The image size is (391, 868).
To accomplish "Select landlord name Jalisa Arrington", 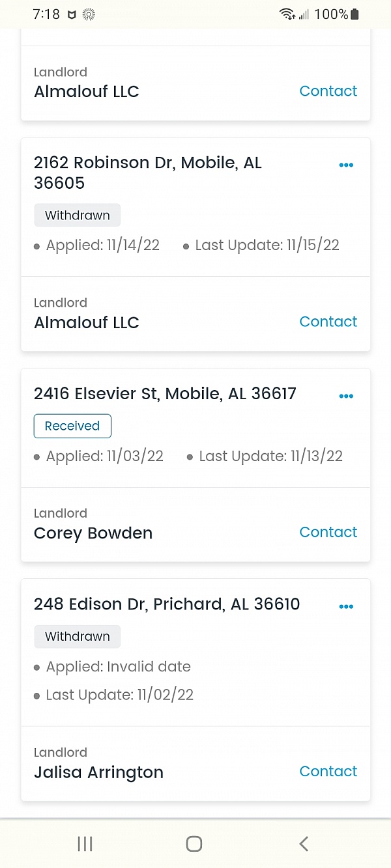I will click(x=98, y=772).
